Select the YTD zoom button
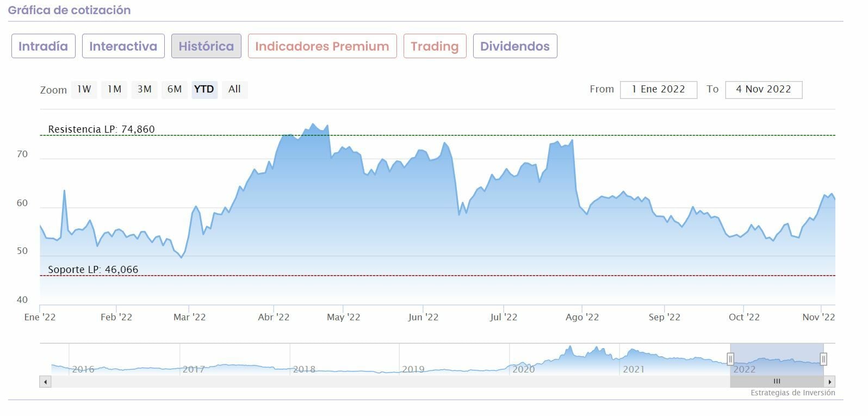Viewport: 868px width, 416px height. [204, 89]
